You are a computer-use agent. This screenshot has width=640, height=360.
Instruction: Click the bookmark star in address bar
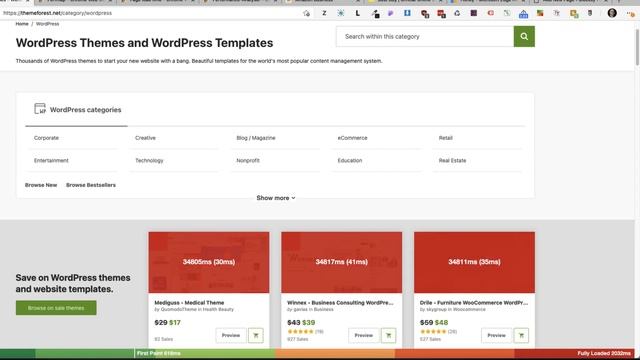coord(307,13)
